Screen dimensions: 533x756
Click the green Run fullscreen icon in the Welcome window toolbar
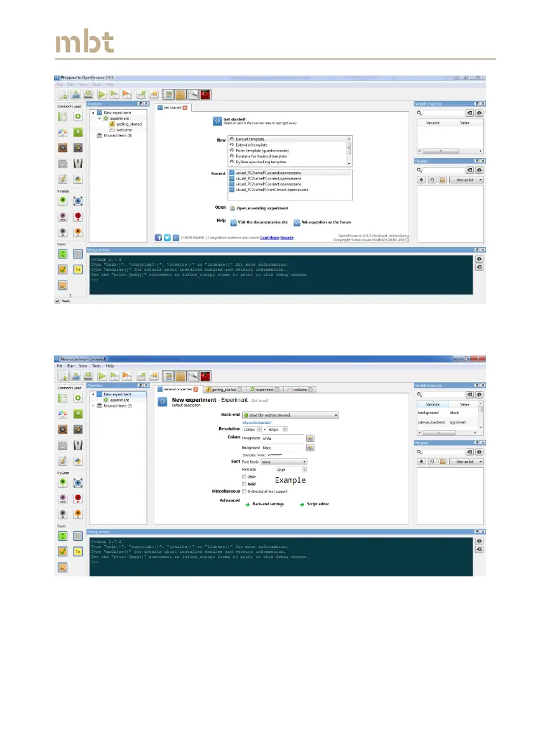point(102,95)
